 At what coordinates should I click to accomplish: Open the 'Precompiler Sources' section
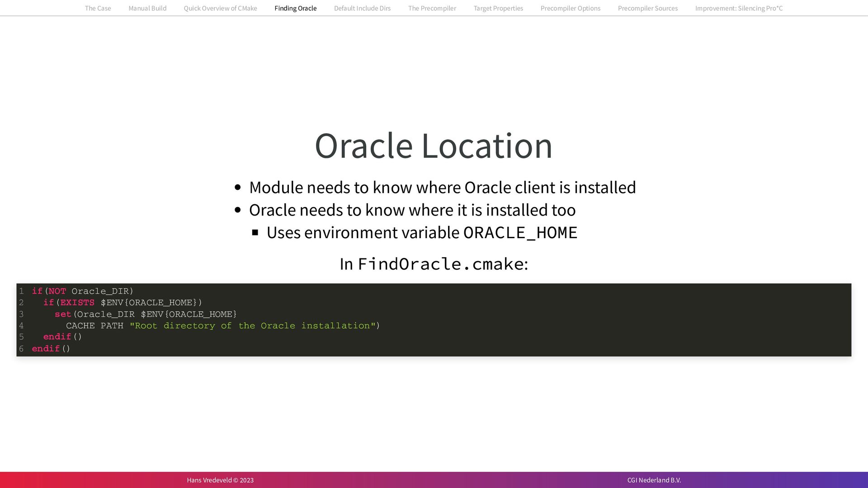click(647, 8)
